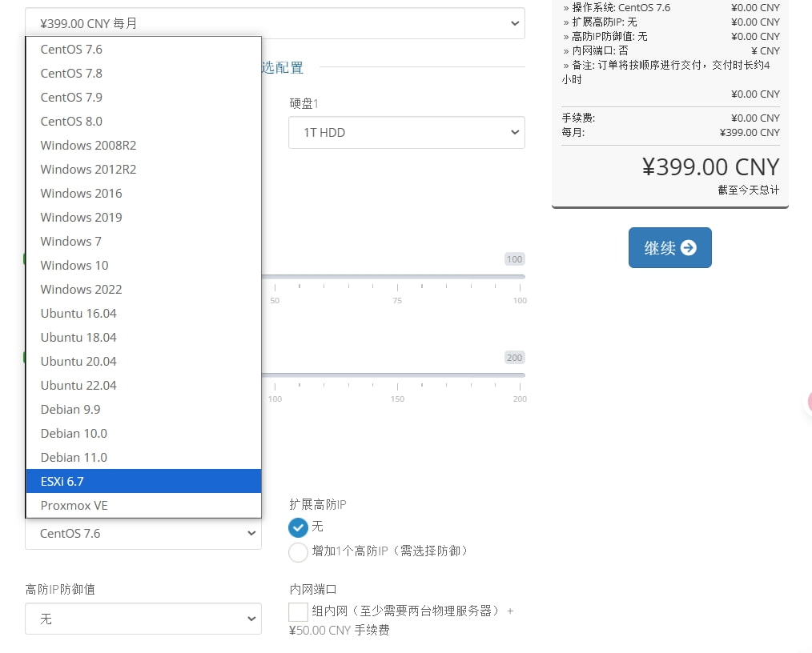
Task: Select Windows 10 option
Action: pyautogui.click(x=143, y=266)
